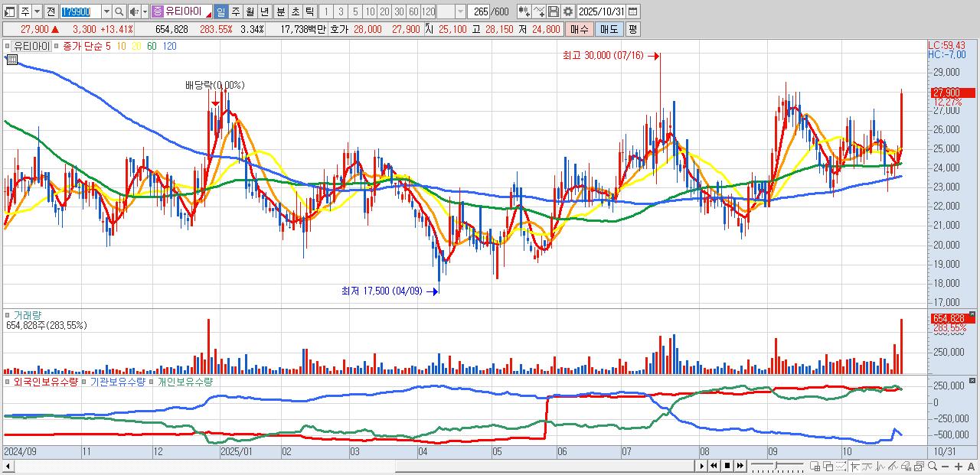Open the dropdown arrow next to 주 button

click(x=37, y=11)
